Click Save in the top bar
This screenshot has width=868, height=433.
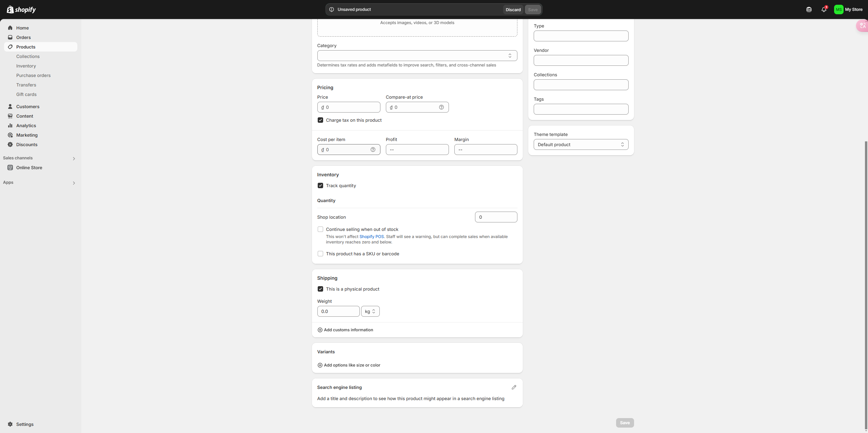click(533, 9)
